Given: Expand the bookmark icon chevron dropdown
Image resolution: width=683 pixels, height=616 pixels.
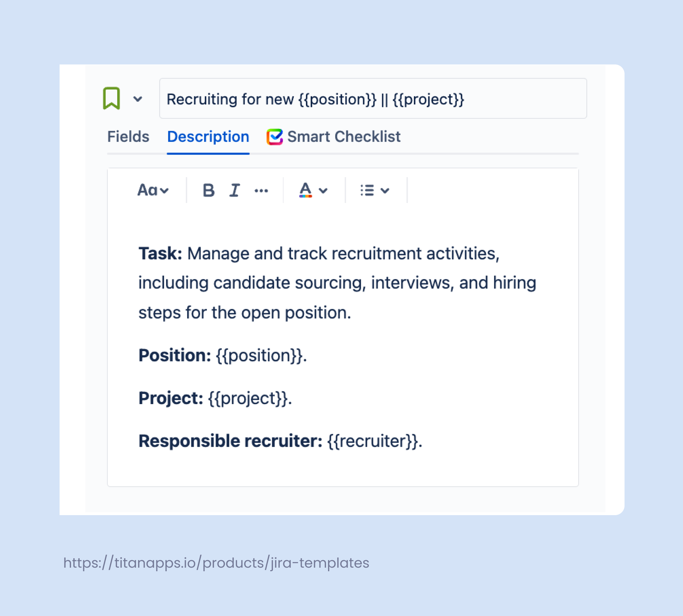Looking at the screenshot, I should pos(138,99).
